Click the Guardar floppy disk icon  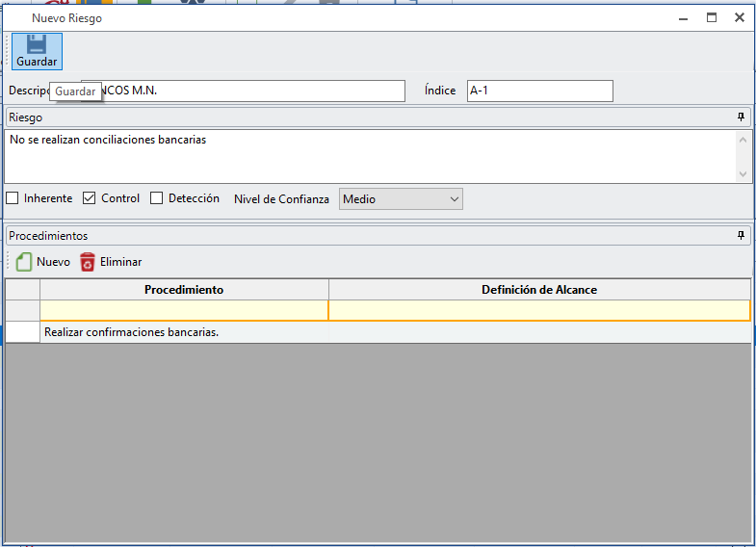[37, 44]
